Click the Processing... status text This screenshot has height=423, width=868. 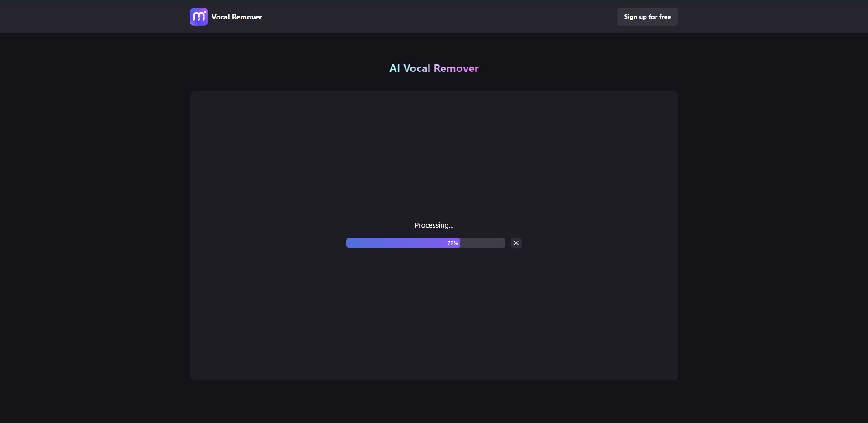pos(434,225)
